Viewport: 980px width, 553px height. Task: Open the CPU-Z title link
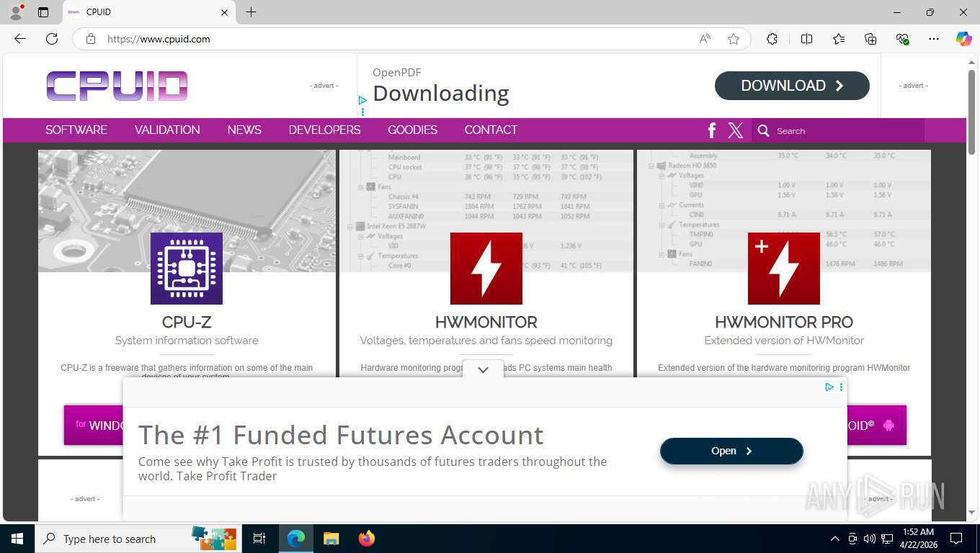point(187,323)
